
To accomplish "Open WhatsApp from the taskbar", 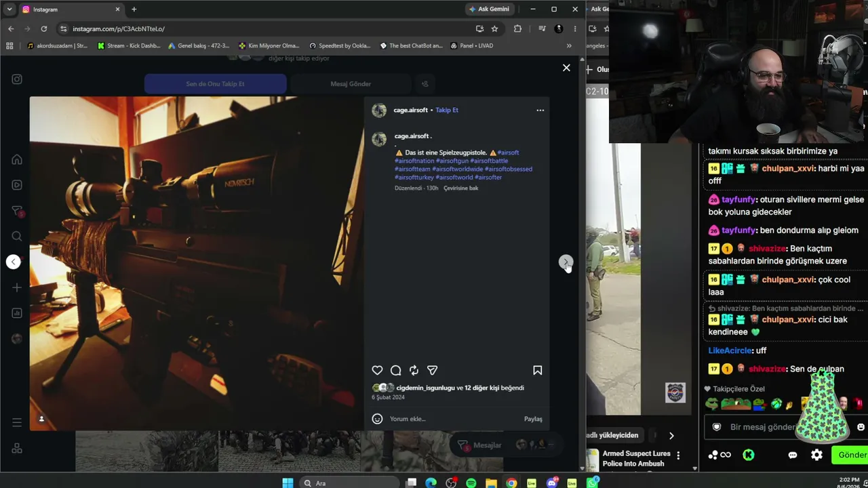I will [593, 483].
